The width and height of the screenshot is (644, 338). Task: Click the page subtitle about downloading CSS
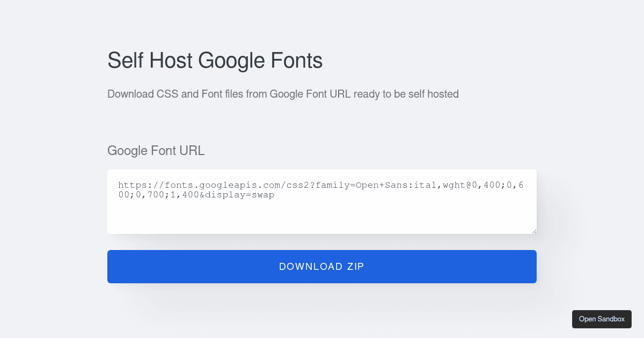point(283,94)
